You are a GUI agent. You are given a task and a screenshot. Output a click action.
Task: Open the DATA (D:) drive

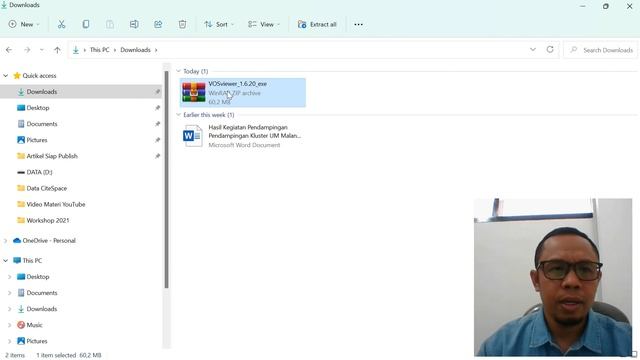(39, 172)
